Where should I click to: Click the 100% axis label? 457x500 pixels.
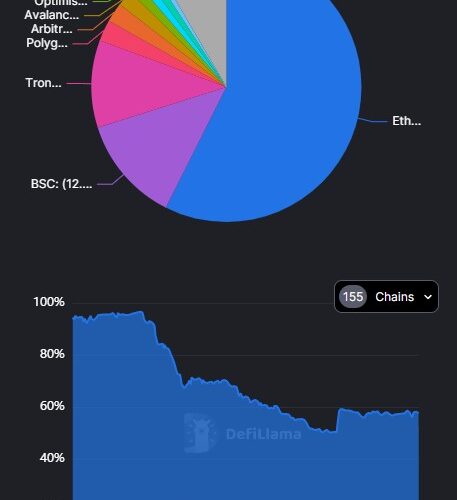[49, 302]
